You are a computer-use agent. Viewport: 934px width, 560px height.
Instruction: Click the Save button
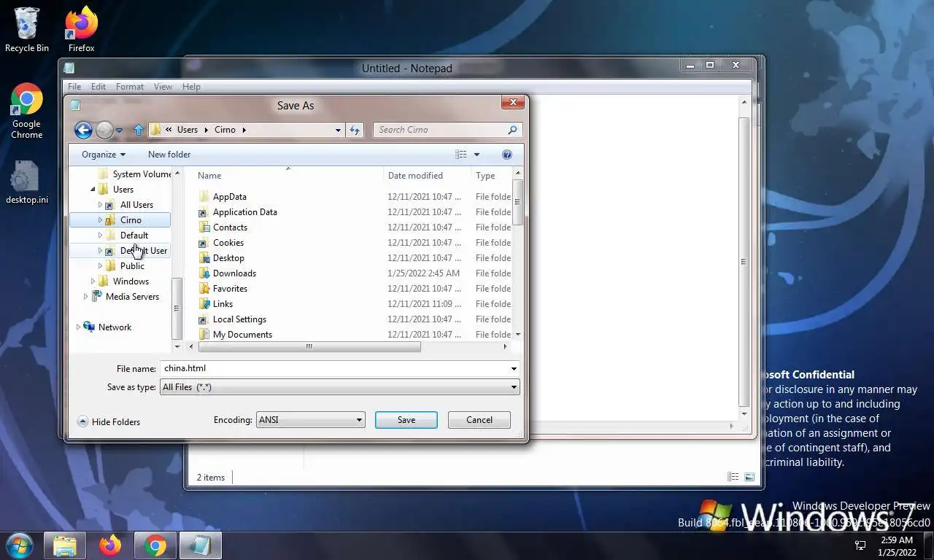click(x=406, y=420)
